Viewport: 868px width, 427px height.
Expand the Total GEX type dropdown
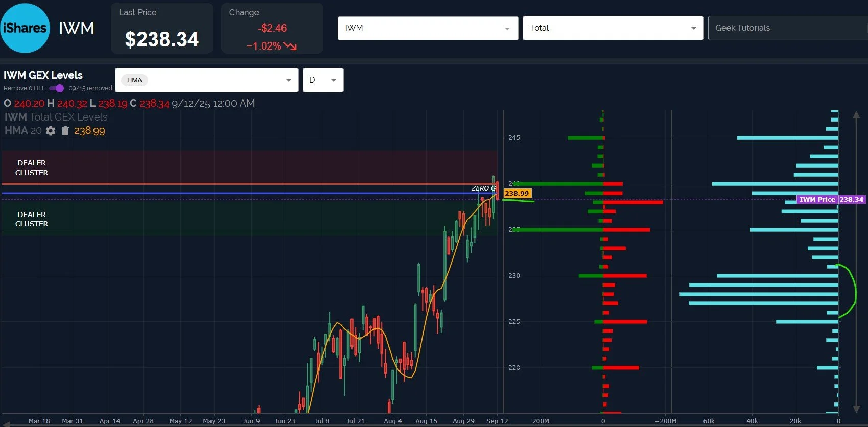click(x=613, y=28)
